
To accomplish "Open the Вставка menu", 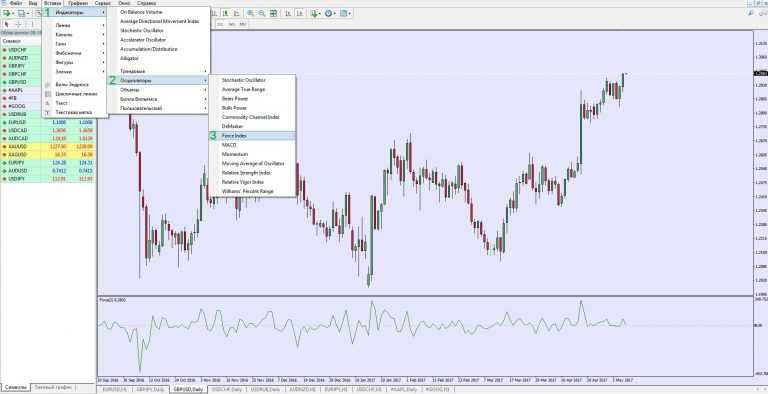I will coord(52,3).
